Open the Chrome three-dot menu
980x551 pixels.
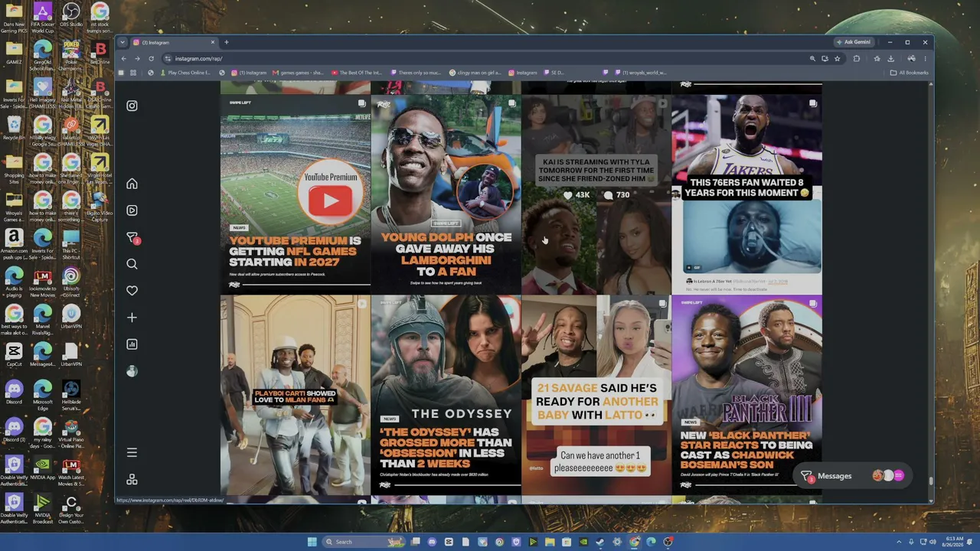(x=925, y=58)
